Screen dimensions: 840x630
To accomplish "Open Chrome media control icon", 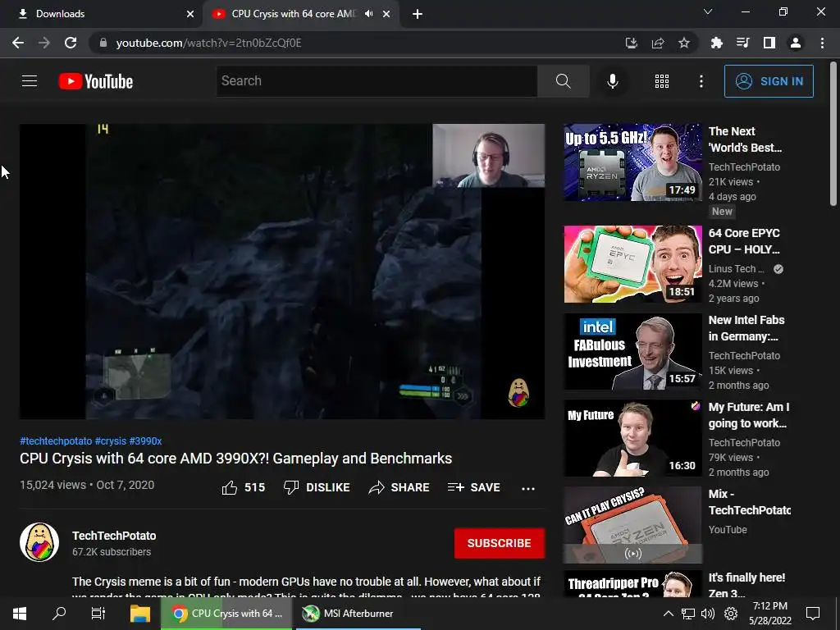I will click(742, 43).
